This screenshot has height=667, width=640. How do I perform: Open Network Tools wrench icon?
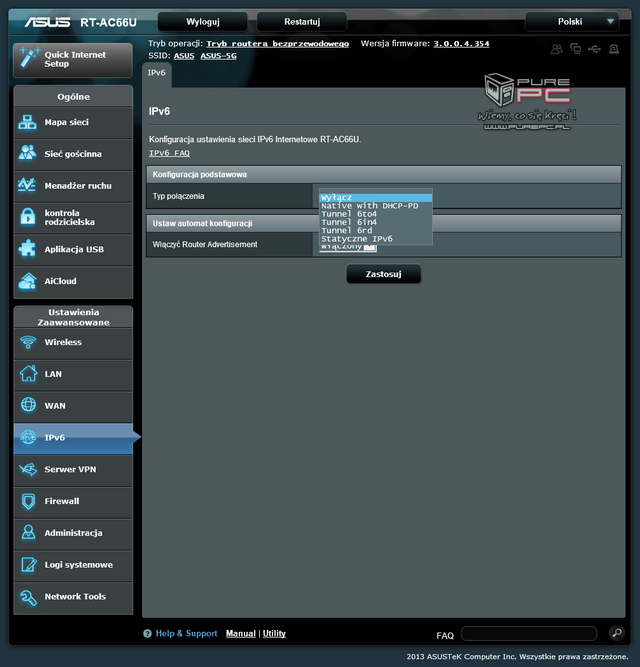click(x=28, y=597)
